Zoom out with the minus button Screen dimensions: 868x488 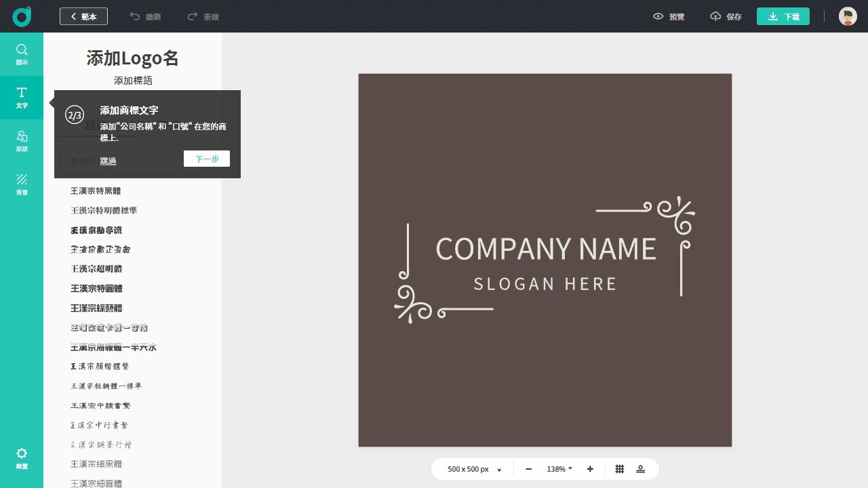coord(529,469)
